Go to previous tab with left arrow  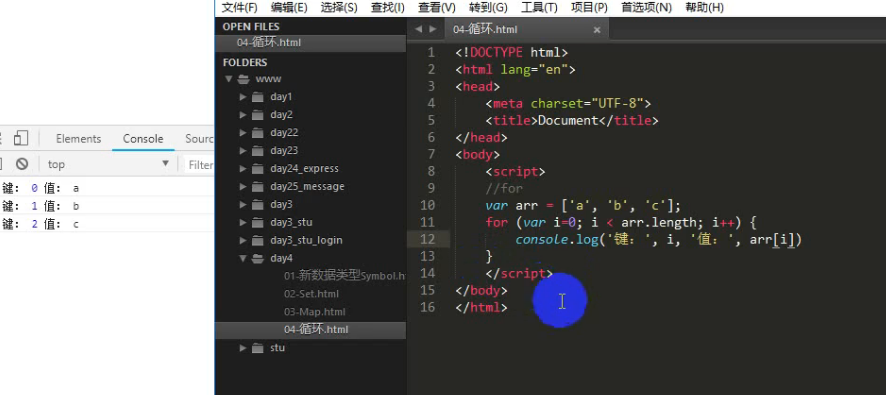[x=418, y=29]
